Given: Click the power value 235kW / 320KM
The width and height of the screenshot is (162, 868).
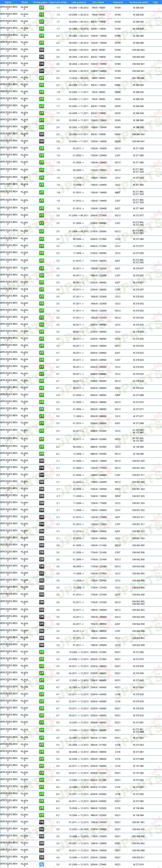Looking at the screenshot, I should [98, 857].
